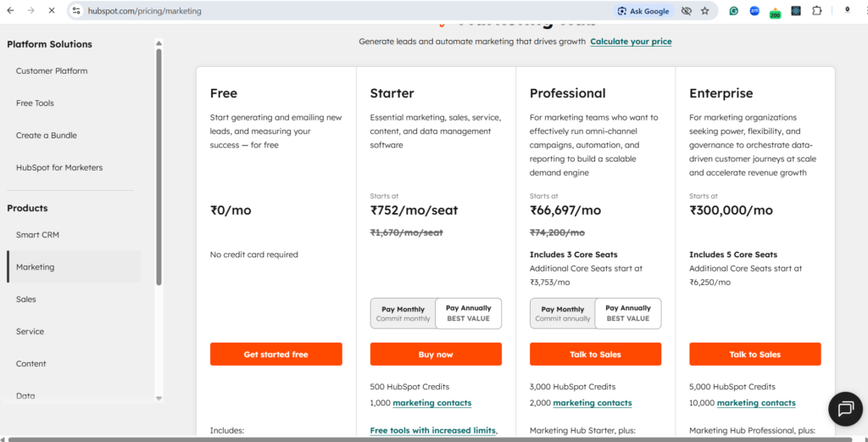Click the Ask Google lens button
The image size is (868, 442).
[643, 11]
